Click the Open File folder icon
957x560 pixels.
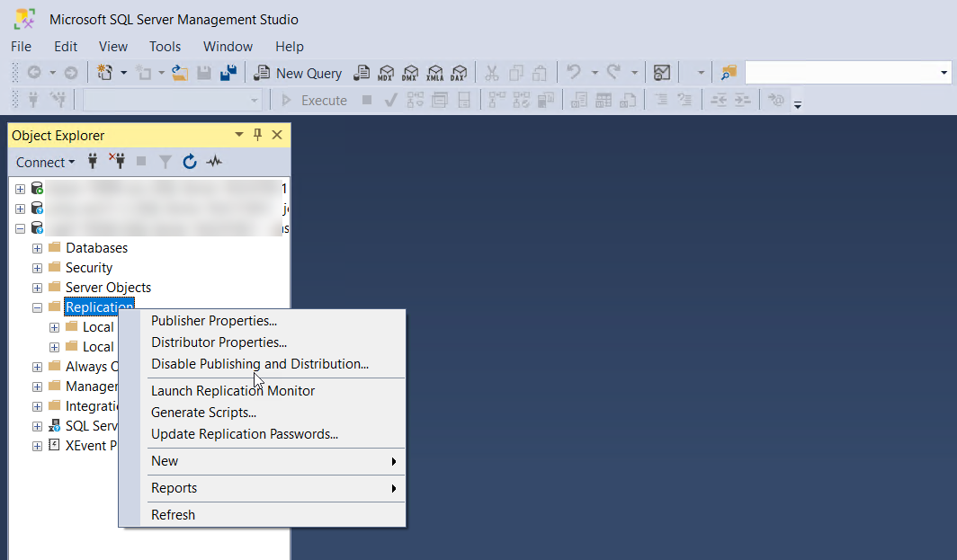(180, 73)
